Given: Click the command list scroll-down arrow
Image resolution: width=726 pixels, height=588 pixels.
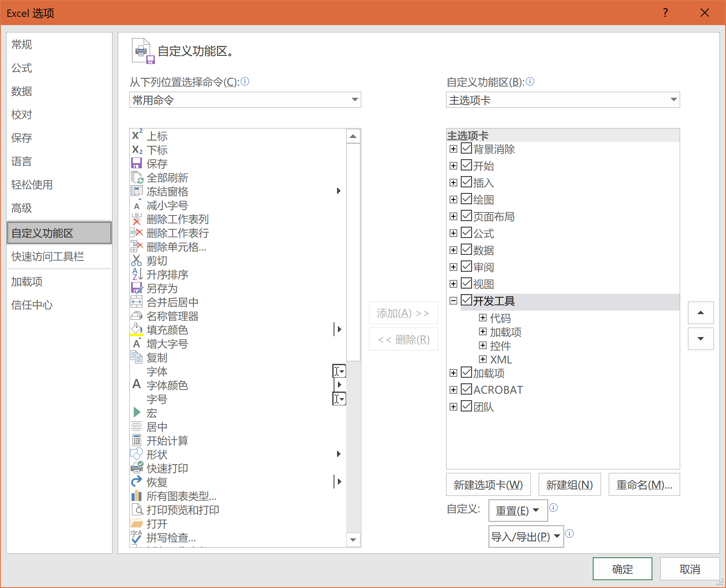Looking at the screenshot, I should [x=353, y=540].
